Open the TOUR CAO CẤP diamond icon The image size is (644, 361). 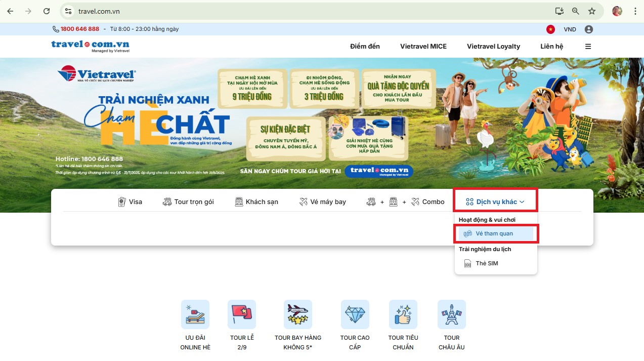click(x=355, y=314)
